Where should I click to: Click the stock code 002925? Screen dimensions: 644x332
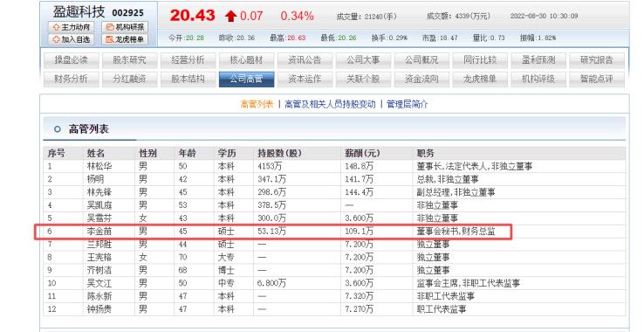coord(127,13)
